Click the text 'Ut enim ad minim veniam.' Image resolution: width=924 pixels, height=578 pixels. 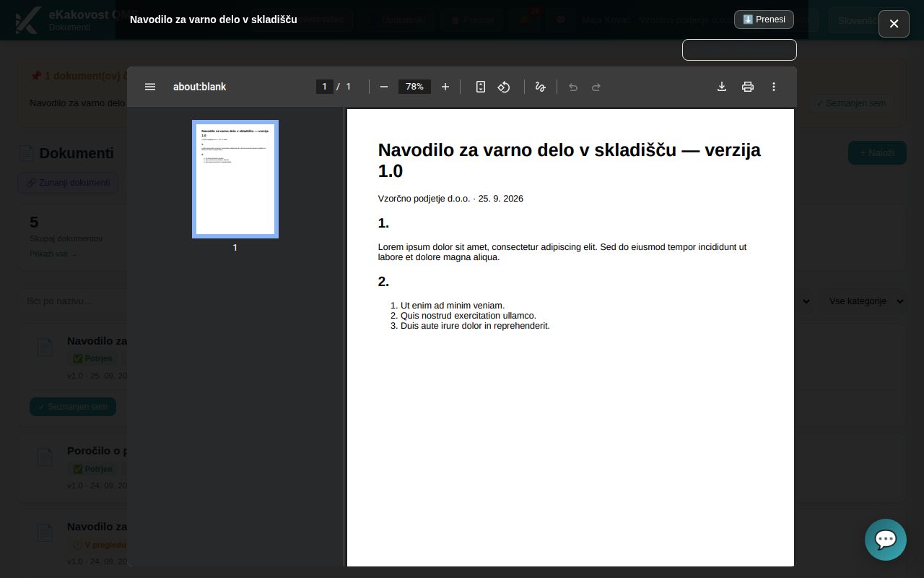point(453,306)
